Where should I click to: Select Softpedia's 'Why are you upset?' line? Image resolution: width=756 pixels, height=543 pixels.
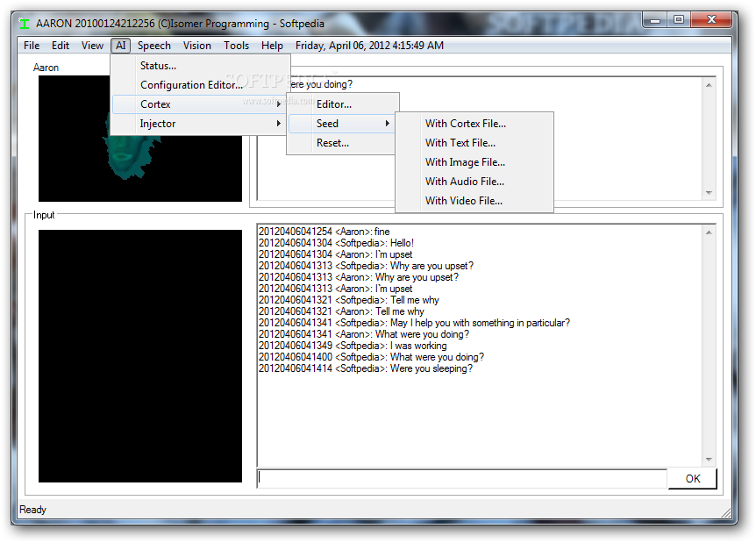pyautogui.click(x=366, y=266)
